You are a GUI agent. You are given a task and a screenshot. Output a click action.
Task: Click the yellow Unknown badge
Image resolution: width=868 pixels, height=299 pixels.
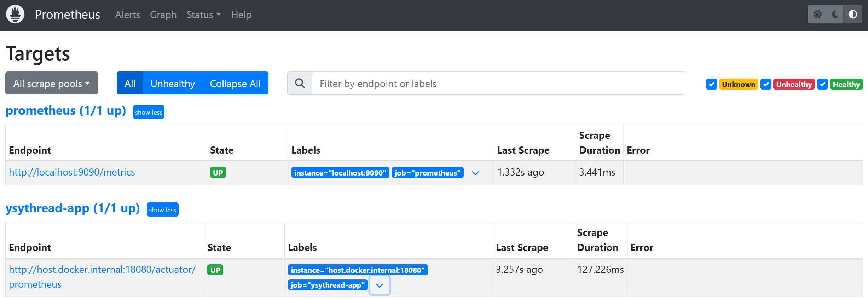739,84
